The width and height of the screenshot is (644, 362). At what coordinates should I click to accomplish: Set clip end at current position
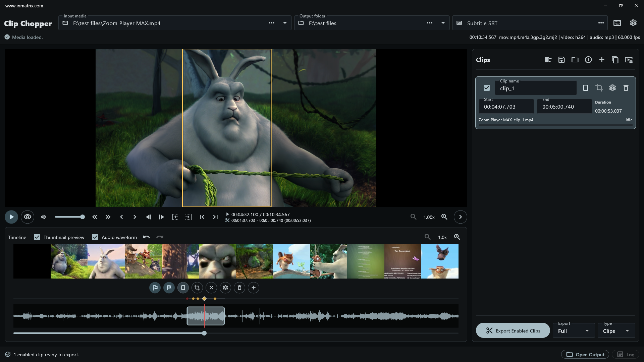pyautogui.click(x=189, y=217)
